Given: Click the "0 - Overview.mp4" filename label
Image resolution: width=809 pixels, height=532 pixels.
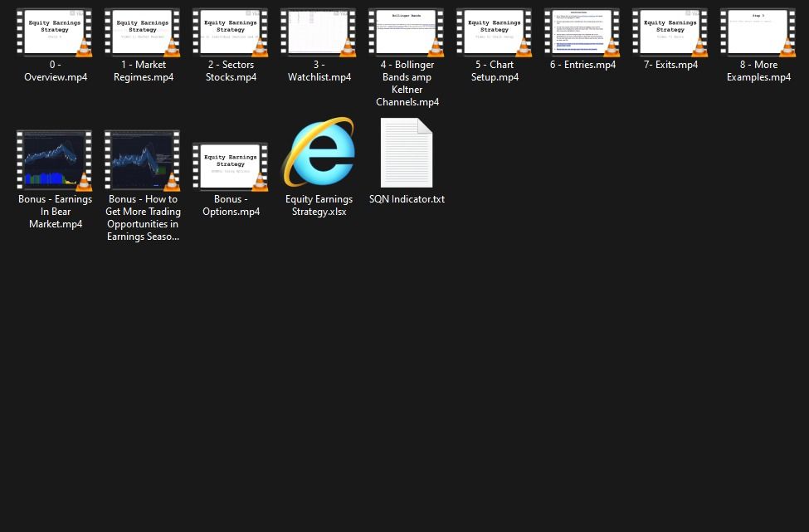Looking at the screenshot, I should [55, 71].
